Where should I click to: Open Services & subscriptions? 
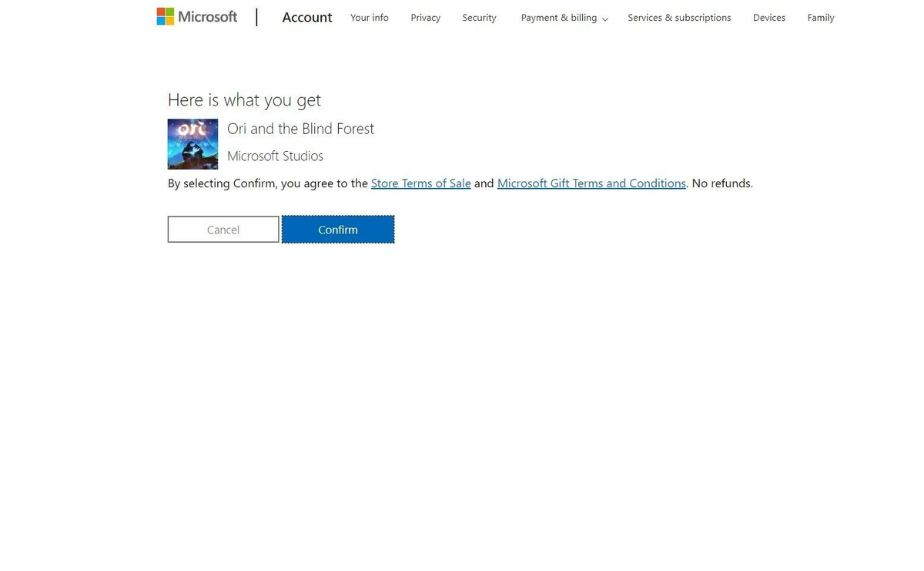point(679,18)
